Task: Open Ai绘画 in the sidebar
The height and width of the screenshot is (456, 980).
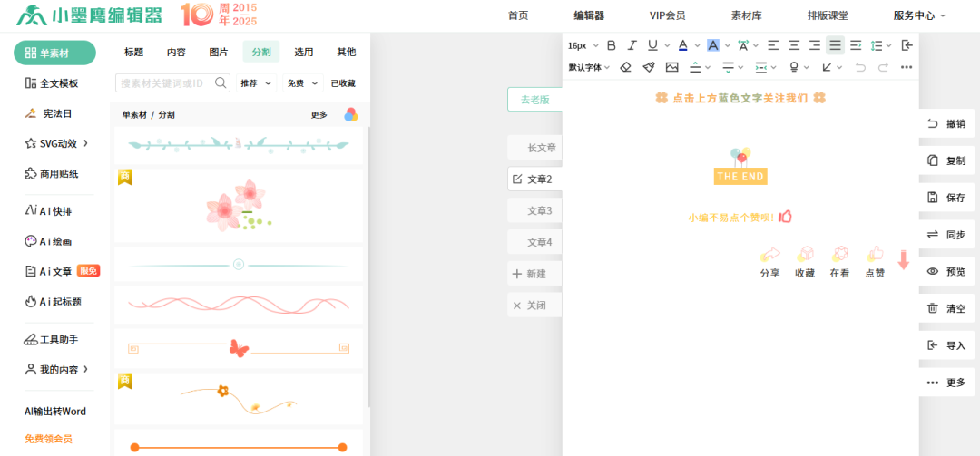Action: 48,241
